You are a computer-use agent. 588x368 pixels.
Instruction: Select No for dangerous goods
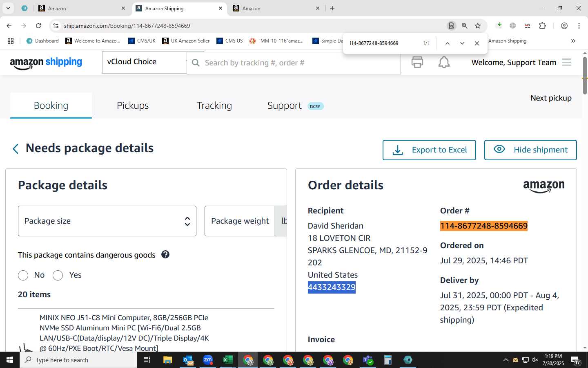click(x=23, y=275)
